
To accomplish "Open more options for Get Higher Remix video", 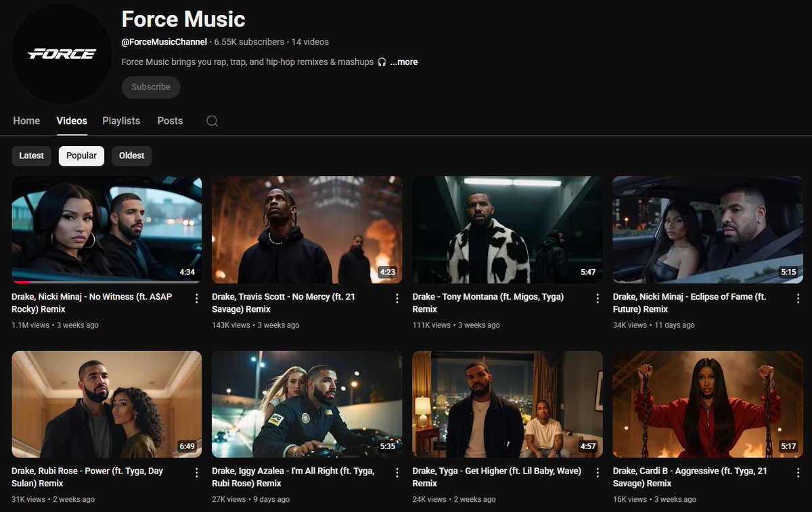I will [x=597, y=473].
